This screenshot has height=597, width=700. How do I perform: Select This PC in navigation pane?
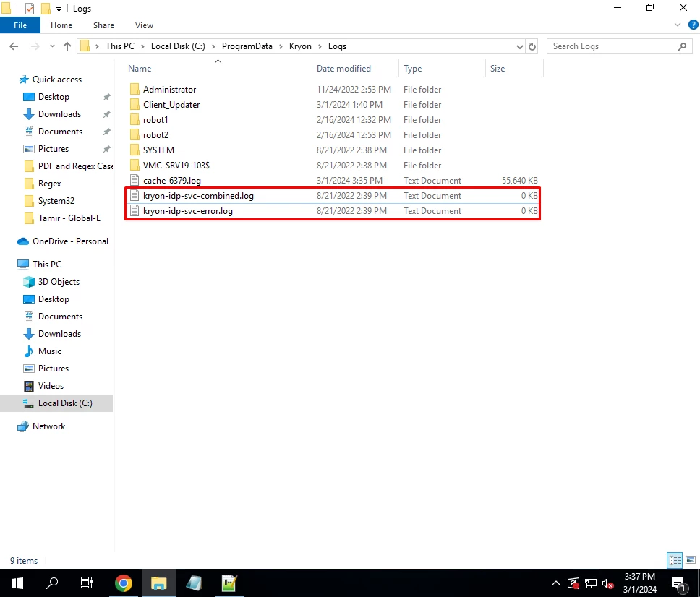(46, 265)
